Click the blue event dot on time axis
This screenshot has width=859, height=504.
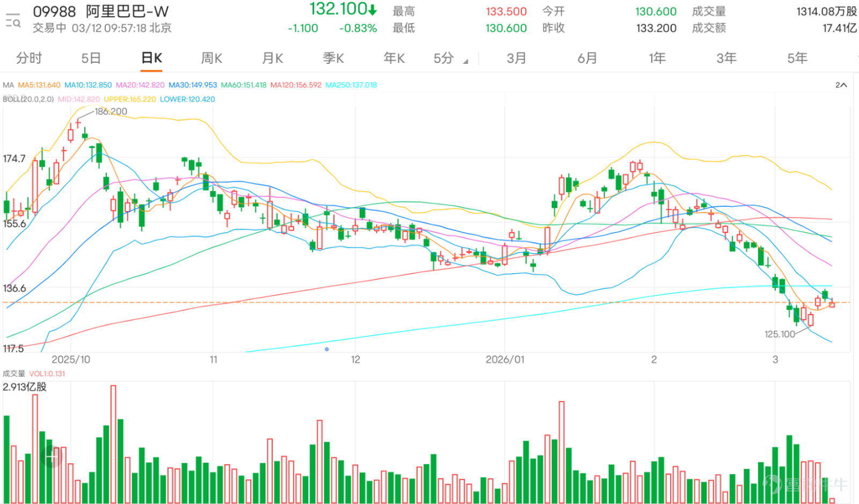coord(327,349)
